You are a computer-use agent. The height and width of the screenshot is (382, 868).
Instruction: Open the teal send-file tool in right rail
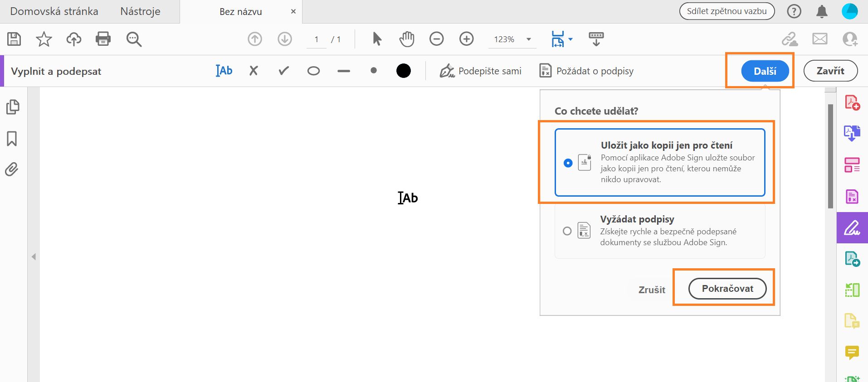[x=852, y=259]
